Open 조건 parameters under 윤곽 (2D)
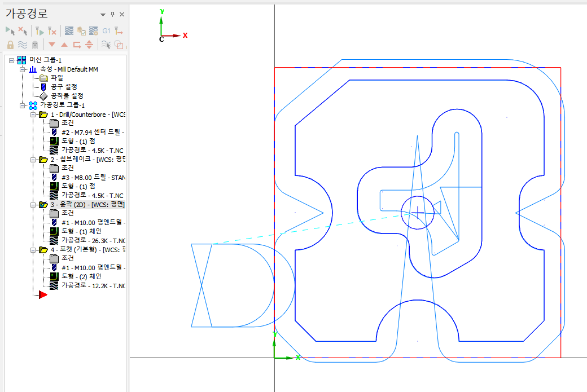This screenshot has height=392, width=587. [x=68, y=213]
